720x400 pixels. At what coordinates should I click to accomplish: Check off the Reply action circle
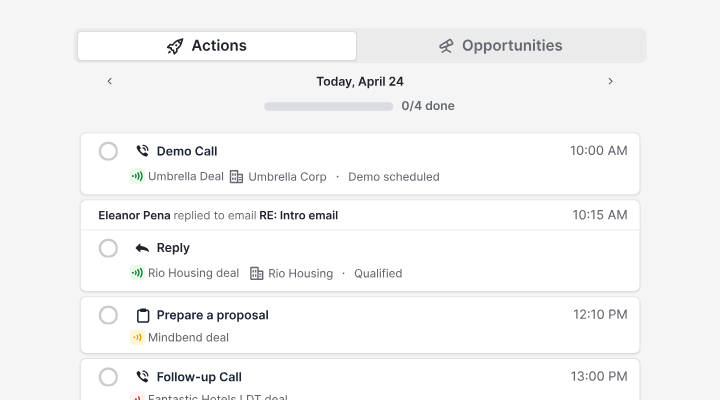point(108,248)
